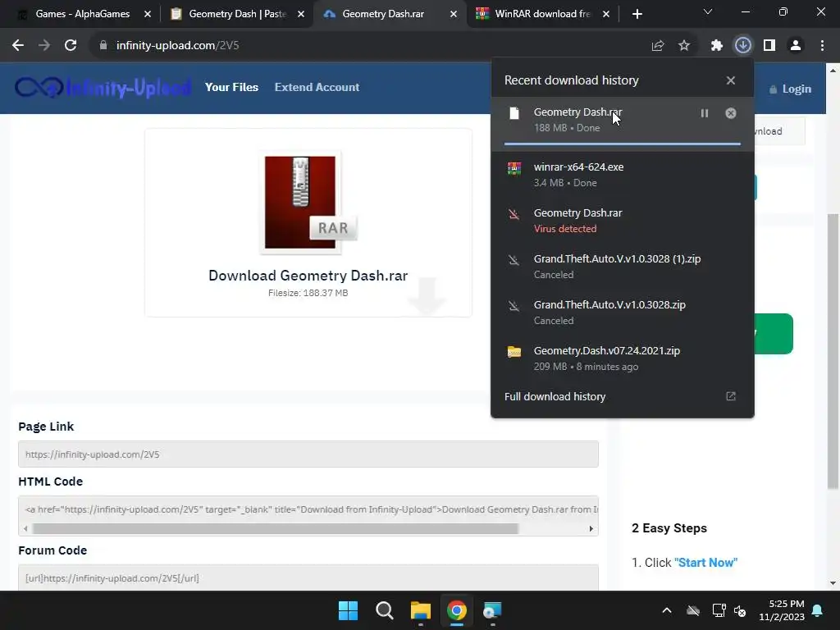Click Grand.Theft.Auto.V.v1.0.3028.zip canceled entry

623,313
